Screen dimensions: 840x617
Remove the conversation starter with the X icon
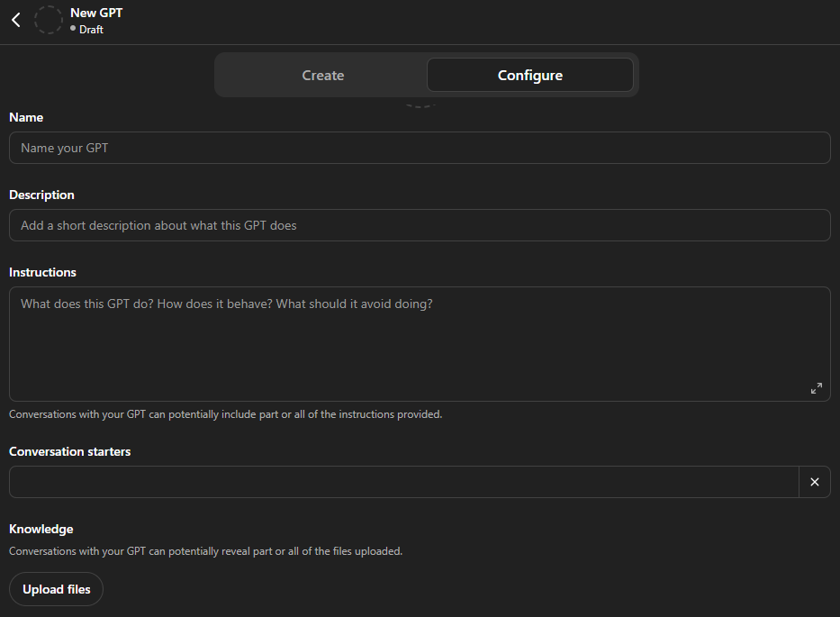[x=814, y=482]
